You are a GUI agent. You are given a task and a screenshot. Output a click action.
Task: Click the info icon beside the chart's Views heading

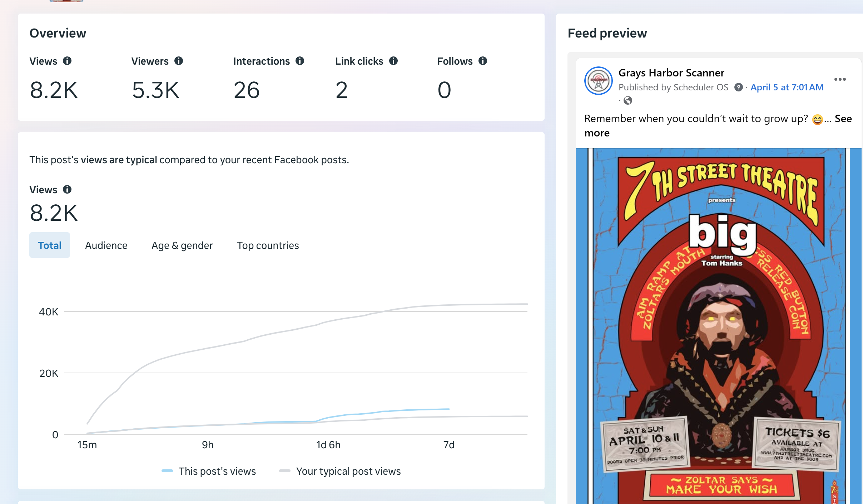tap(67, 189)
